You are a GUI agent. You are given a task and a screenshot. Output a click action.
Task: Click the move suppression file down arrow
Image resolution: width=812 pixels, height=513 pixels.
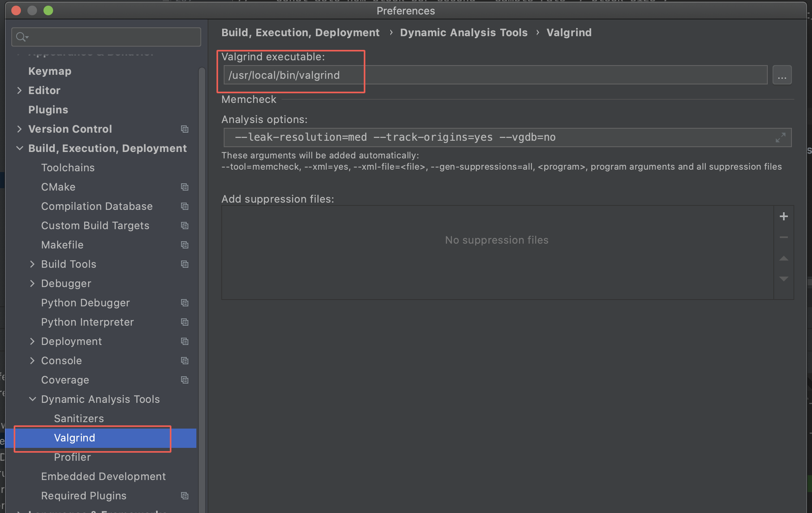point(783,279)
